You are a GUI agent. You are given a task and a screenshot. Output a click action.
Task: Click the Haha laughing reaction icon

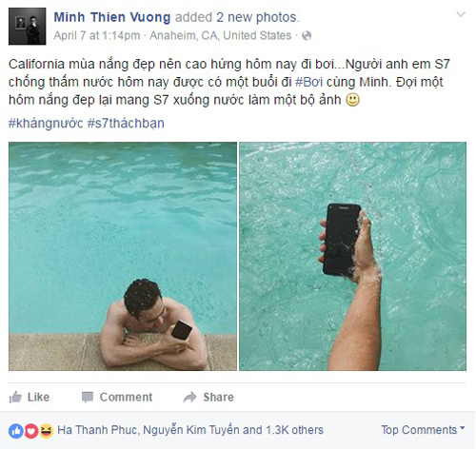(46, 431)
